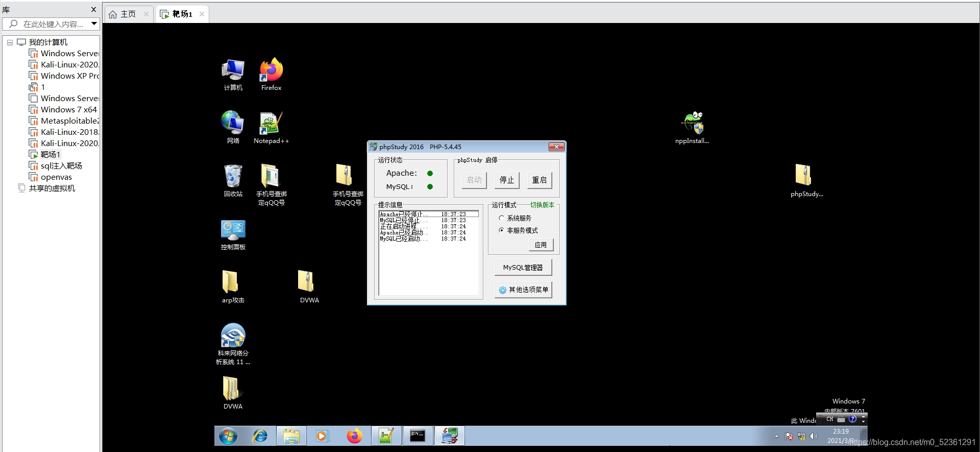Click the 停止 button in phpStudy
The width and height of the screenshot is (980, 452).
point(507,180)
